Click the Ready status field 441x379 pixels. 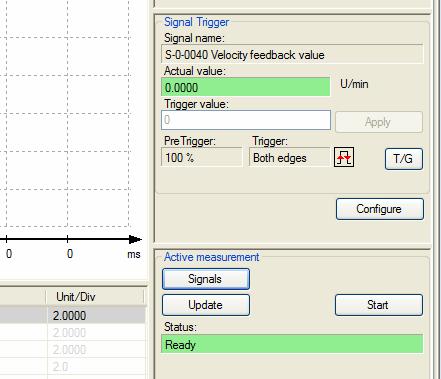click(292, 344)
